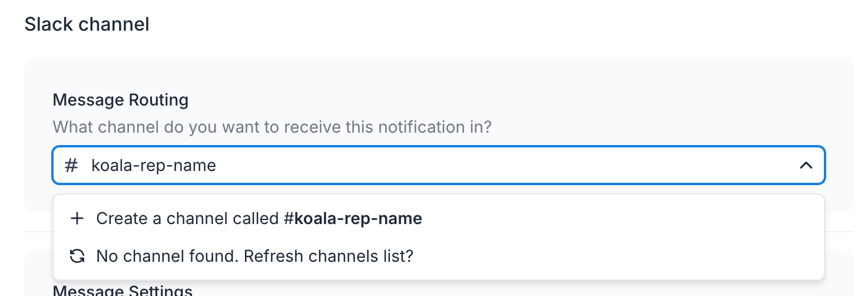This screenshot has width=868, height=296.
Task: Click the "Slack channel" section heading
Action: (87, 25)
